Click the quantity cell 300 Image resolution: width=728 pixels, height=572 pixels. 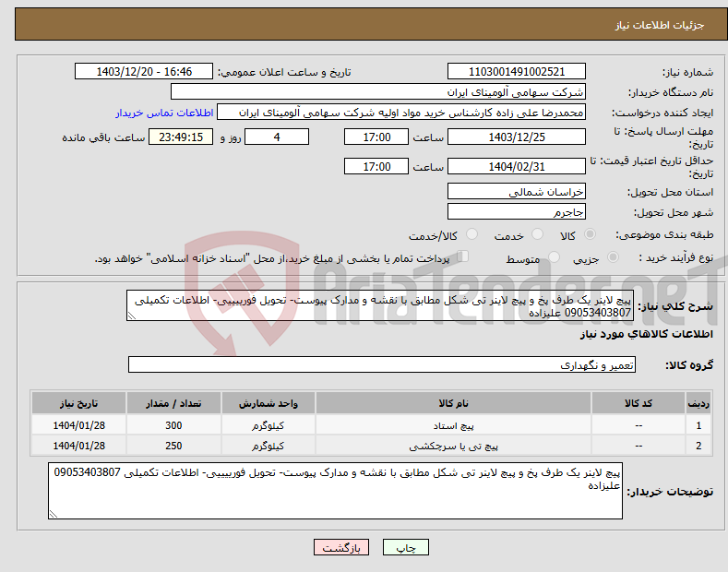pos(173,425)
